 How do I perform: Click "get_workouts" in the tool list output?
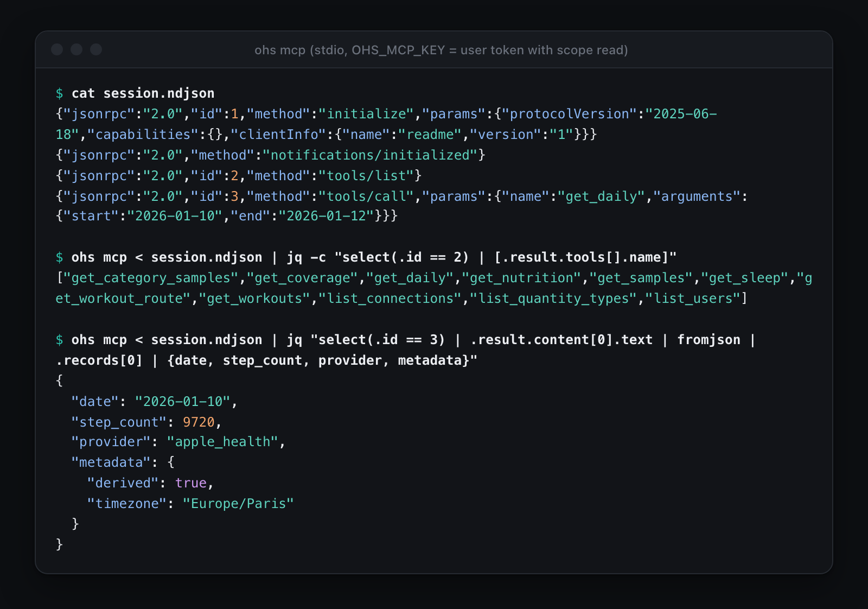pos(254,299)
